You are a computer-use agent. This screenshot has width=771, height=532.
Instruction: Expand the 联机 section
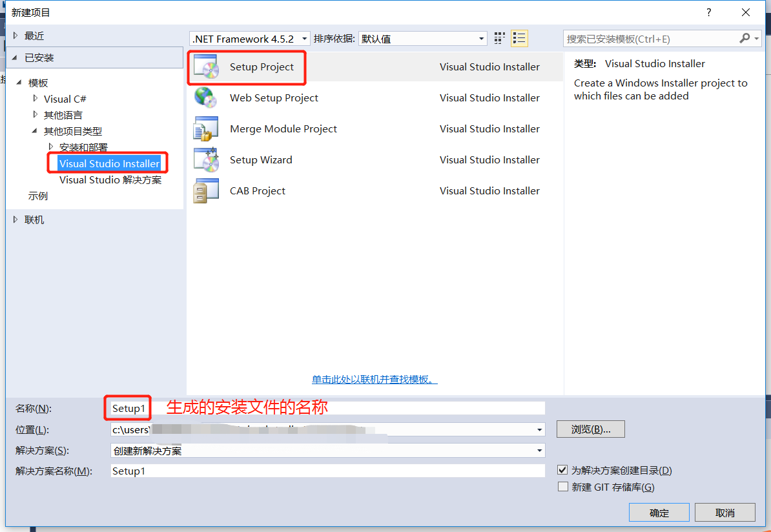[16, 220]
